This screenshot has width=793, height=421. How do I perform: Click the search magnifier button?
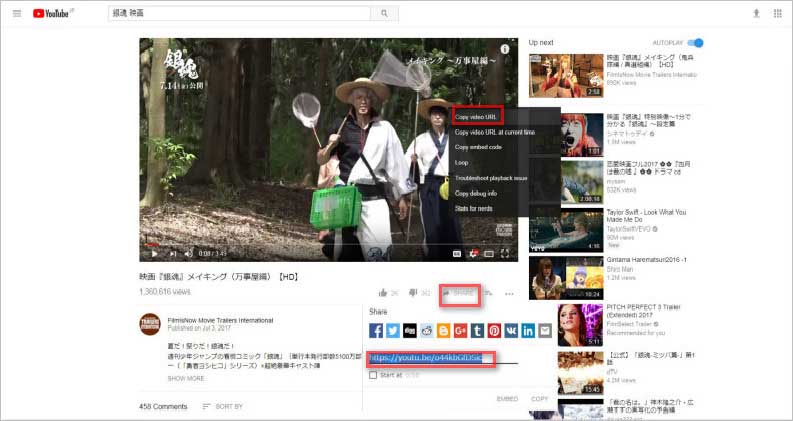click(384, 14)
